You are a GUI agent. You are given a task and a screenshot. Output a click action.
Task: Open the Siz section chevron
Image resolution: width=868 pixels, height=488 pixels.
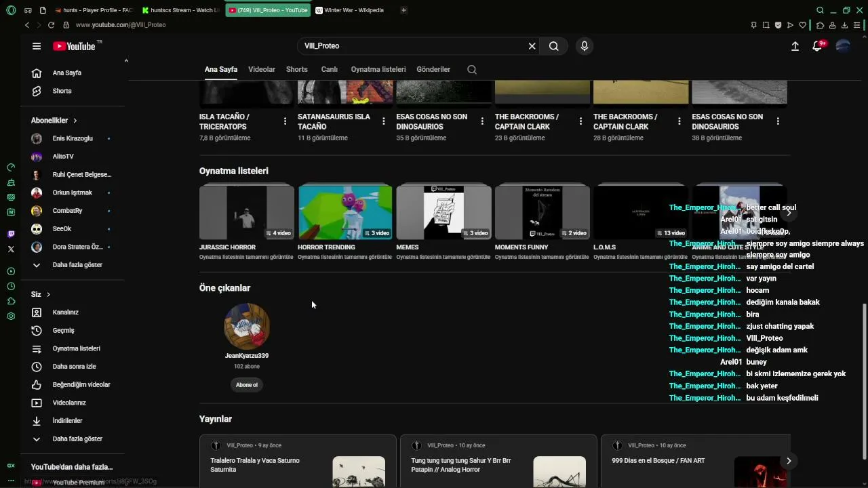click(x=49, y=295)
